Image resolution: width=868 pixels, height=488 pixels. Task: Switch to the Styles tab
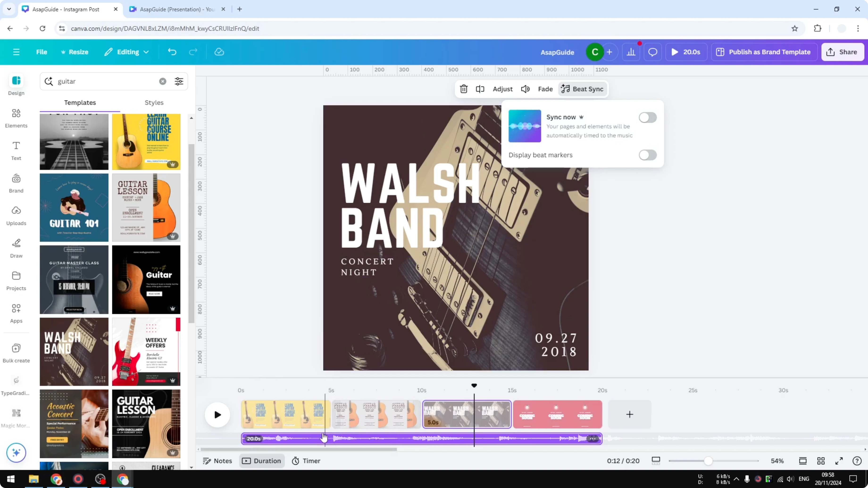(154, 103)
